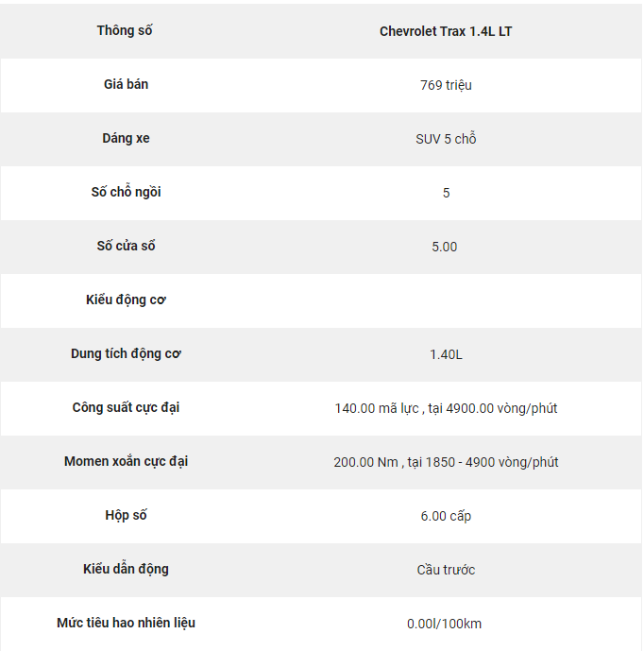Click the Kiểu dẫn động label

point(126,569)
